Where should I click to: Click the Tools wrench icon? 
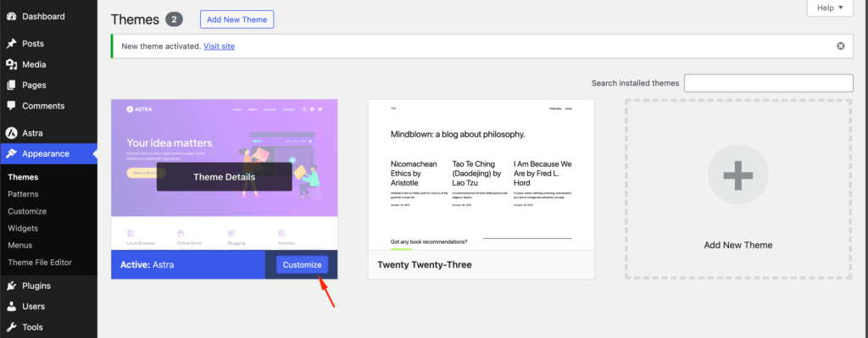tap(11, 327)
